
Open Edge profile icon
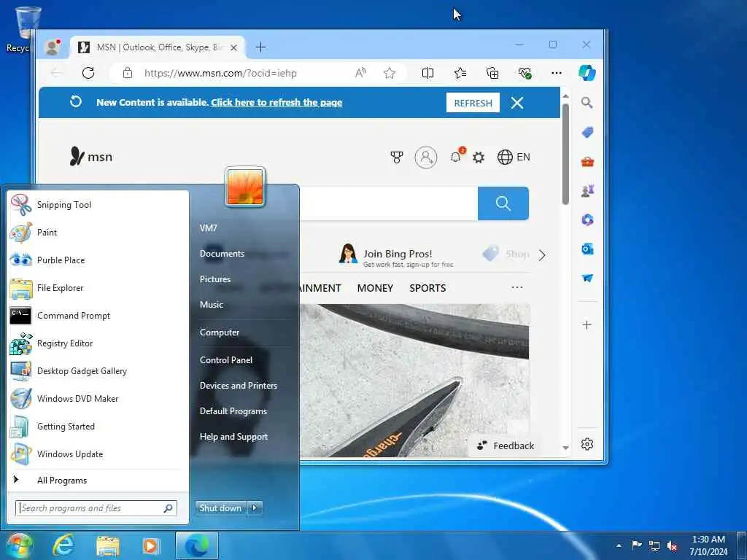[x=53, y=47]
